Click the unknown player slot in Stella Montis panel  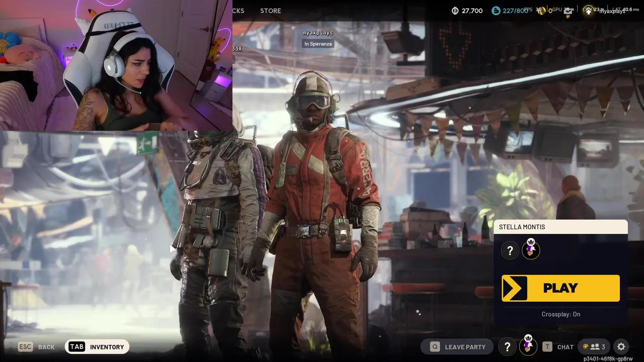[x=510, y=250]
